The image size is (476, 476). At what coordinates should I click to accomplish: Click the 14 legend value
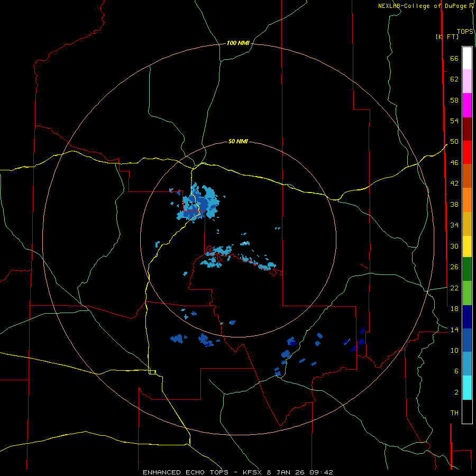[x=454, y=329]
